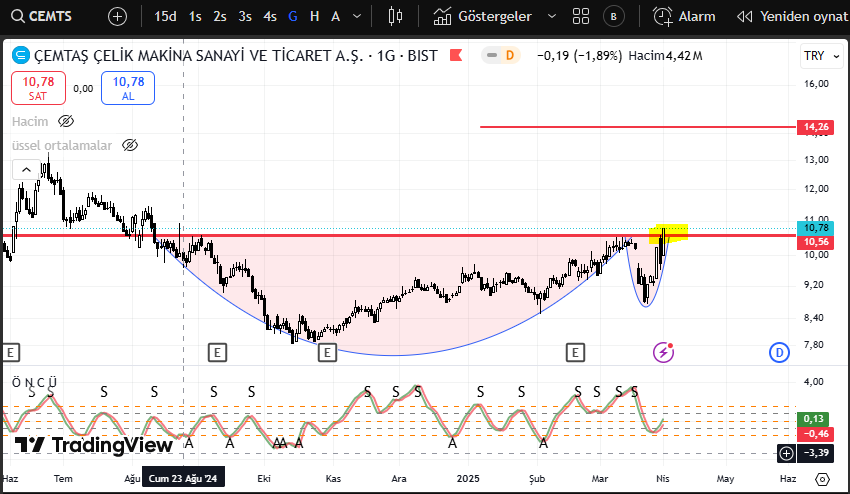The height and width of the screenshot is (494, 850).
Task: Click the E earnings marker near Mar
Action: (575, 353)
